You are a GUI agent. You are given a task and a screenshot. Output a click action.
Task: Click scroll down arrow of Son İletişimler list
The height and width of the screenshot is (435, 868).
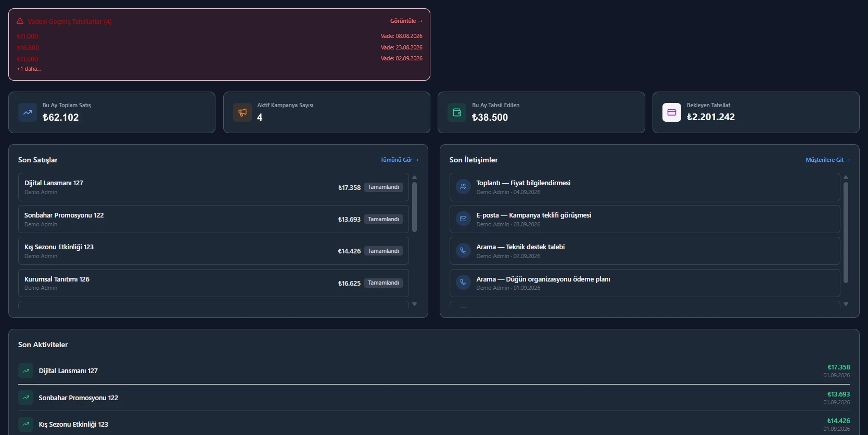point(846,304)
